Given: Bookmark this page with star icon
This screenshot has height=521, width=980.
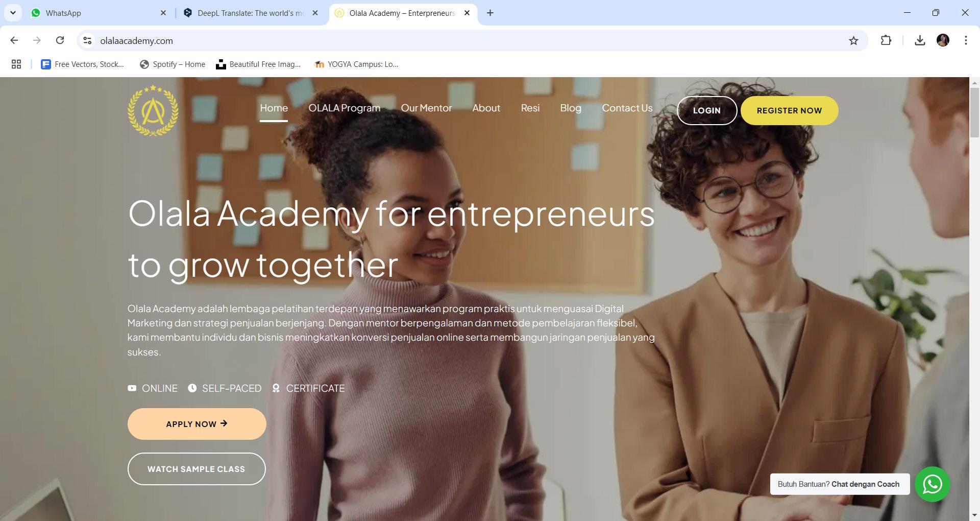Looking at the screenshot, I should 853,41.
